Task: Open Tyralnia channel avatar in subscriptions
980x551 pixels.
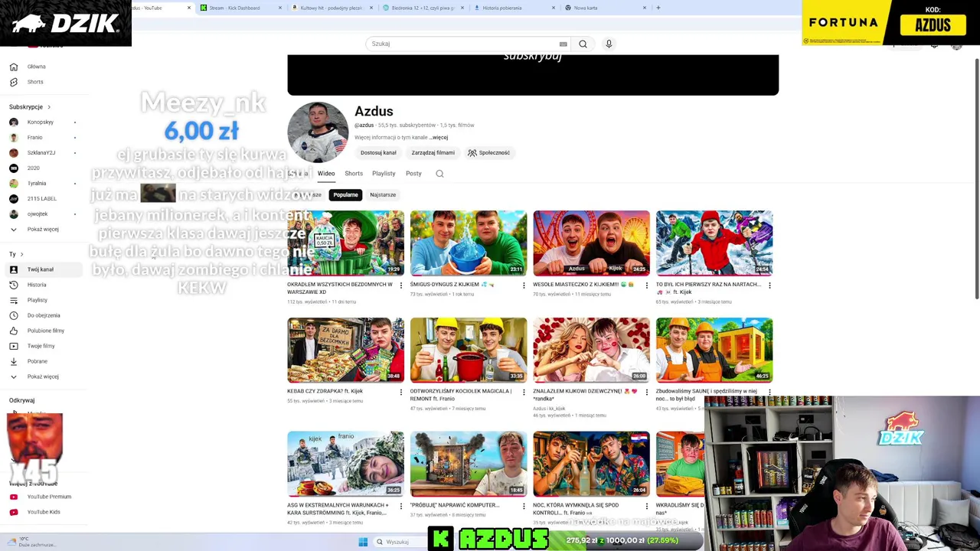Action: 13,184
